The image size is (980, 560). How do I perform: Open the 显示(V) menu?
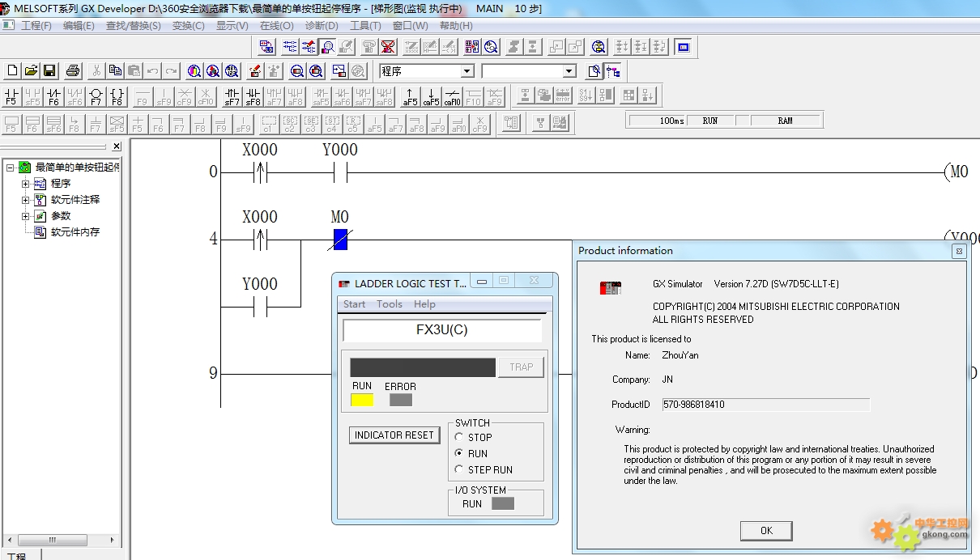point(232,26)
